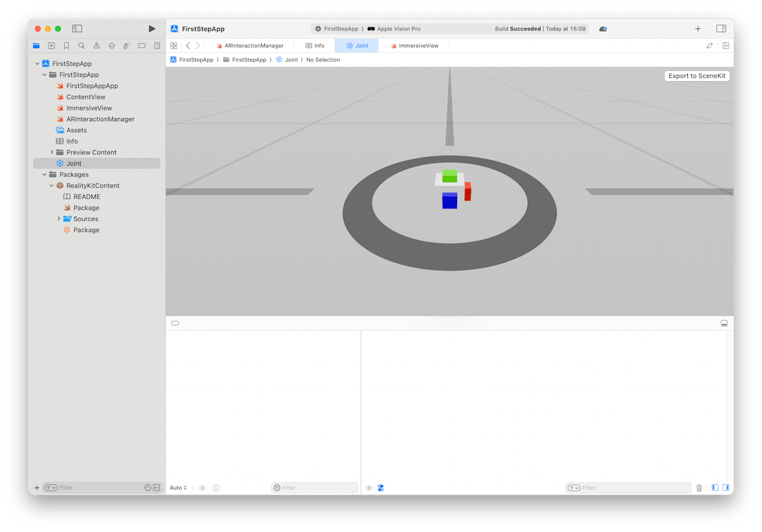
Task: Click the grid overview icon left of tabs
Action: coord(173,45)
